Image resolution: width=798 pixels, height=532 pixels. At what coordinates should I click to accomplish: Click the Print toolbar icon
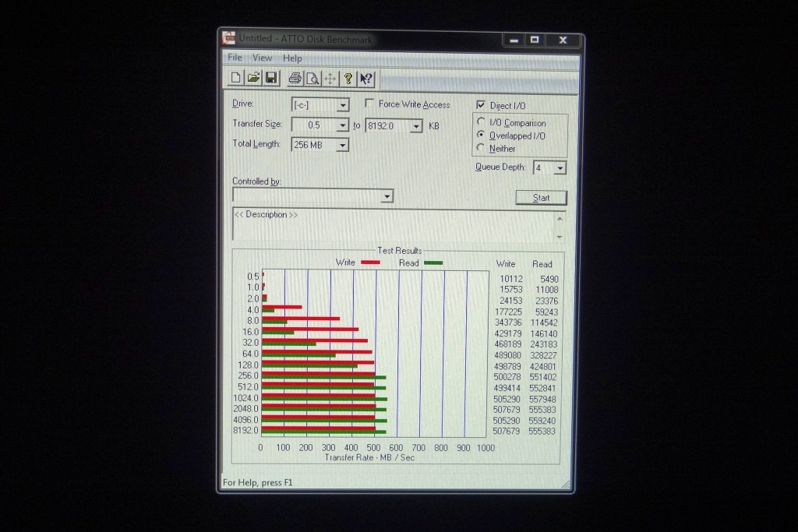[x=295, y=78]
